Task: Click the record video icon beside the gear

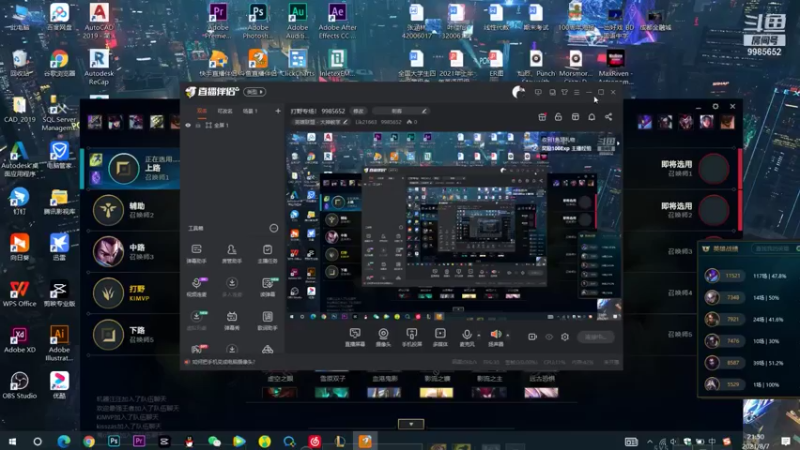Action: [x=532, y=337]
